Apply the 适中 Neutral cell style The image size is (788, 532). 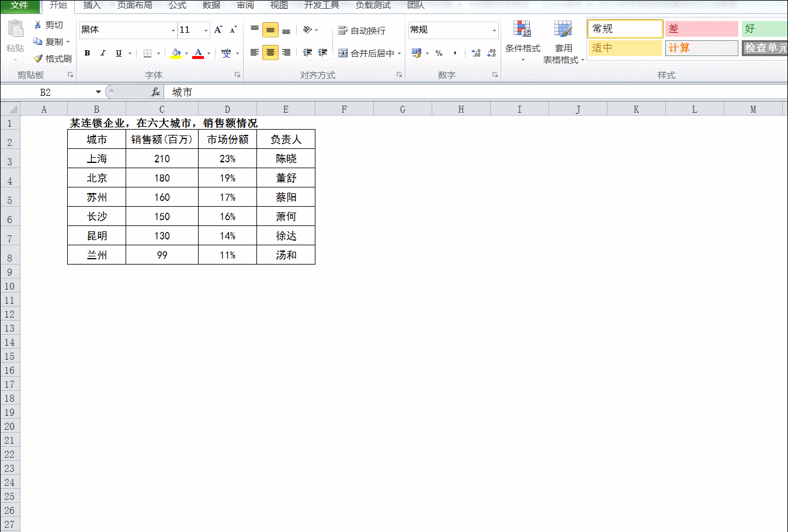pyautogui.click(x=625, y=48)
